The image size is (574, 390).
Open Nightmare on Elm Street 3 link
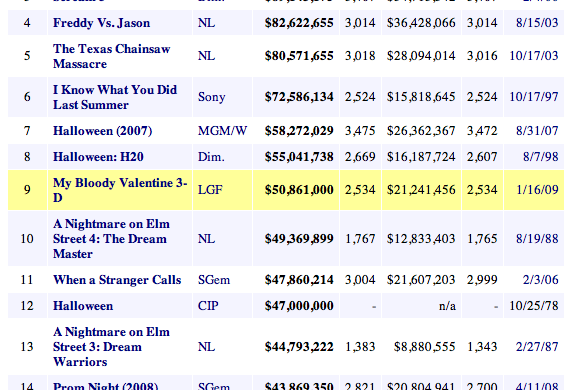tap(111, 346)
